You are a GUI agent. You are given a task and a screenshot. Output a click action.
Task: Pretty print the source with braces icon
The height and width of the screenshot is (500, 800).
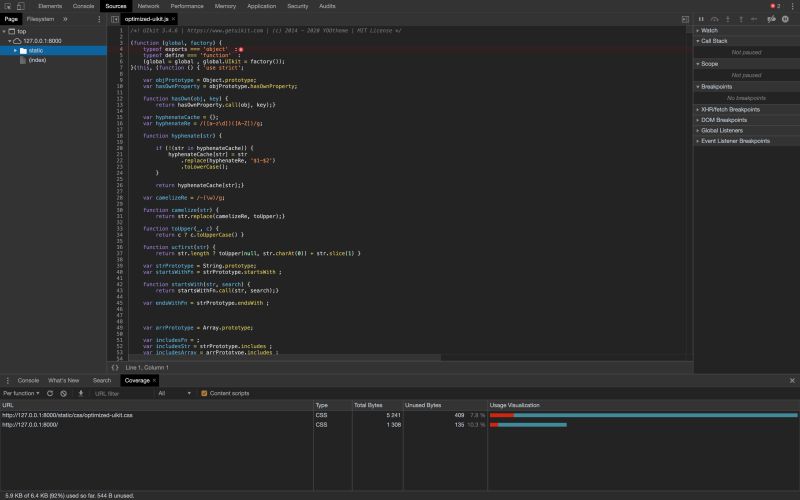pyautogui.click(x=115, y=367)
